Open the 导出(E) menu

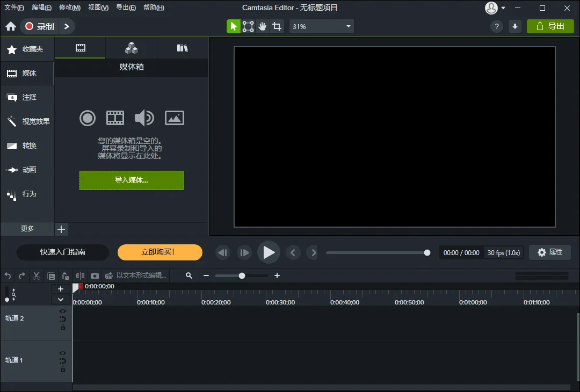126,8
